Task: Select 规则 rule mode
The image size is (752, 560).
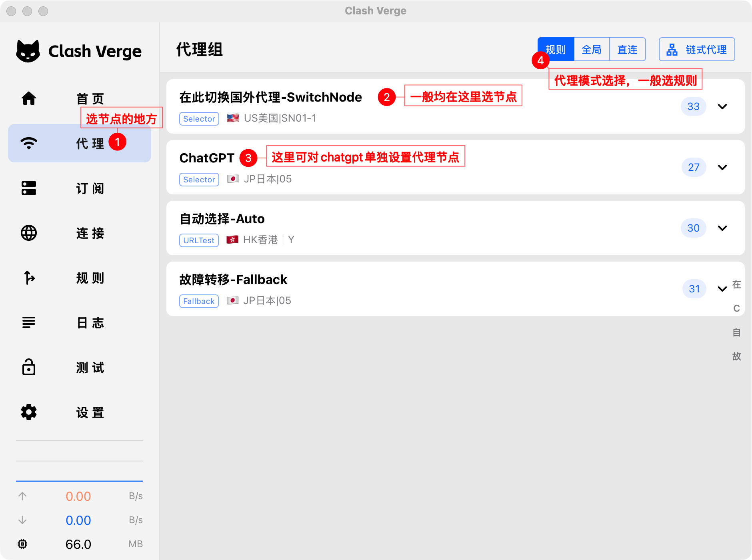Action: click(x=556, y=49)
